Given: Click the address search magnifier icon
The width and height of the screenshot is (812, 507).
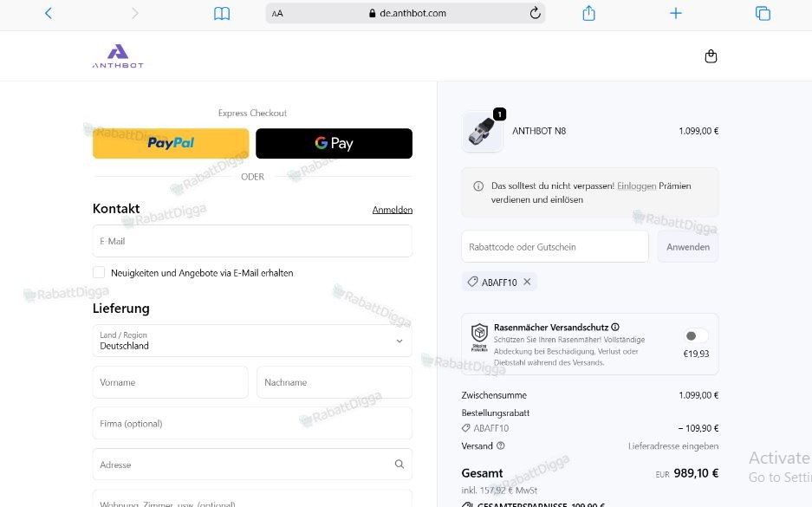Looking at the screenshot, I should tap(400, 464).
